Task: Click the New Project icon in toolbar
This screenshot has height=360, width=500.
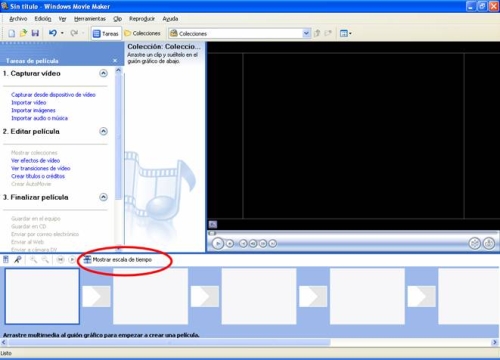Action: point(11,33)
